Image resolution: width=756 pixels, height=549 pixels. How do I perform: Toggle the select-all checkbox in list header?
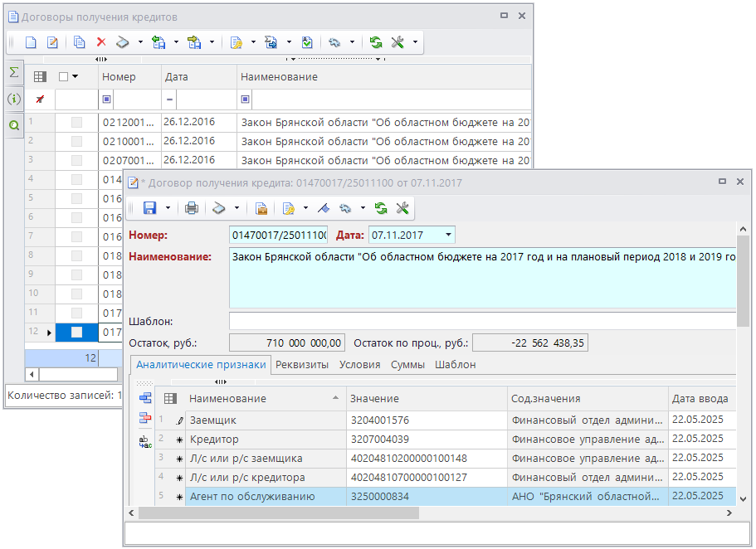[x=64, y=77]
